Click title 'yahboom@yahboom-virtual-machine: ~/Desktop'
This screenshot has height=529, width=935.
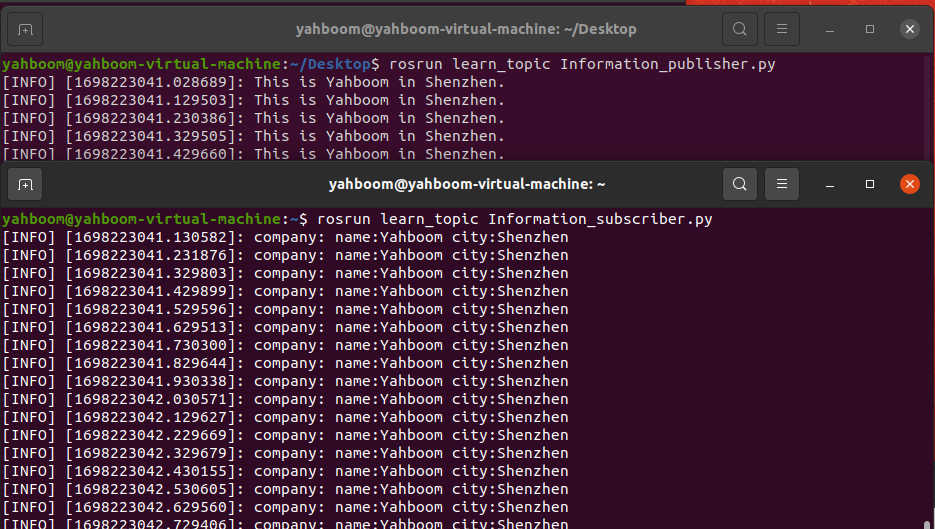(x=466, y=29)
